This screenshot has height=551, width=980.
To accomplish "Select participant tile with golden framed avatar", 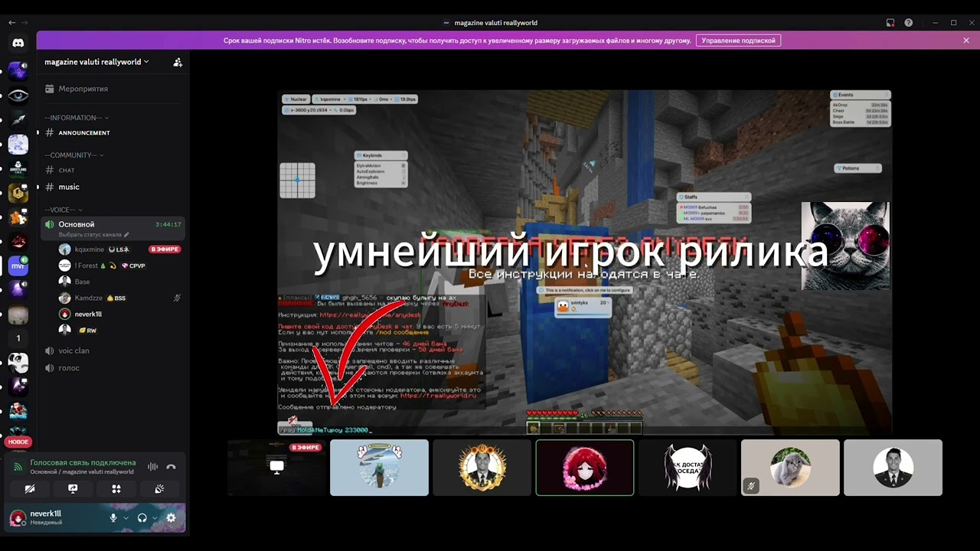I will 482,468.
